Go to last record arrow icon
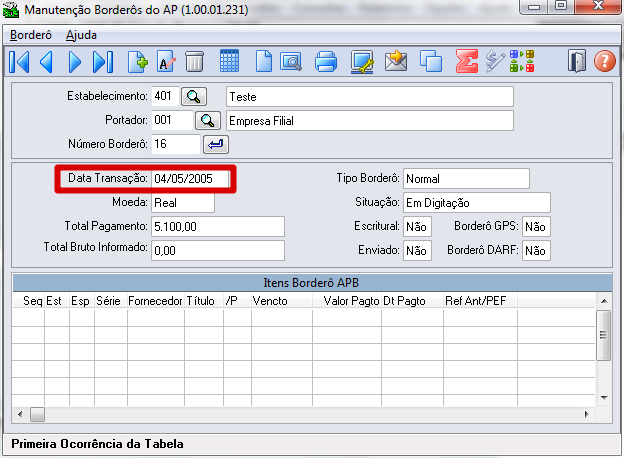Image resolution: width=624 pixels, height=458 pixels. coord(103,62)
